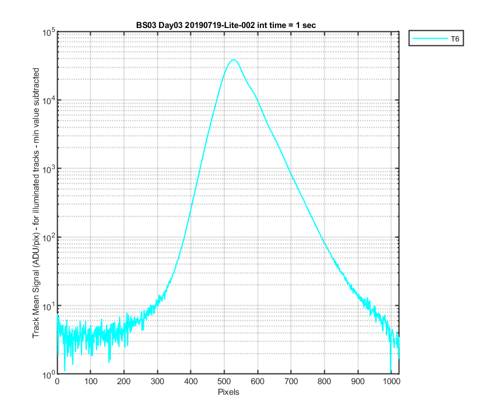The image size is (504, 420).
Task: Click the 'Pixels' x-axis label
Action: tap(228, 392)
